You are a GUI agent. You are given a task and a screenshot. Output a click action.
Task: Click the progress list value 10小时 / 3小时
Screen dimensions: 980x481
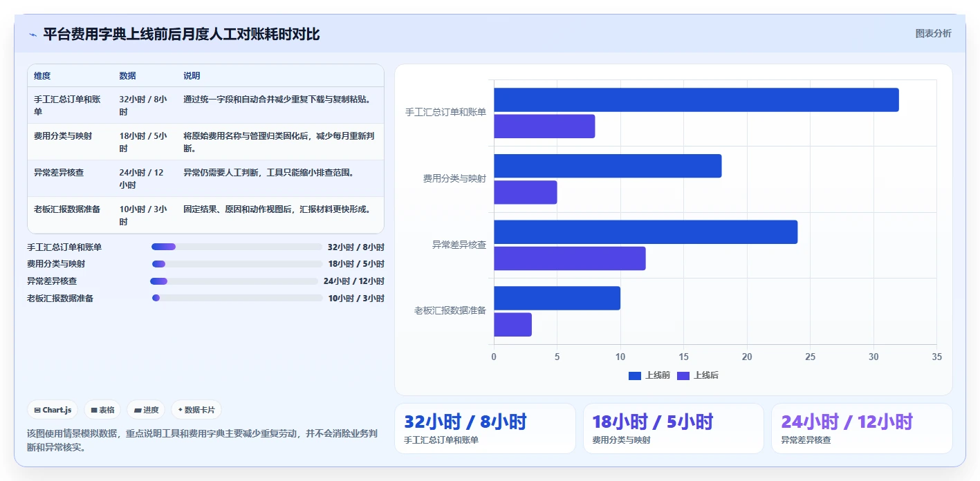[356, 299]
